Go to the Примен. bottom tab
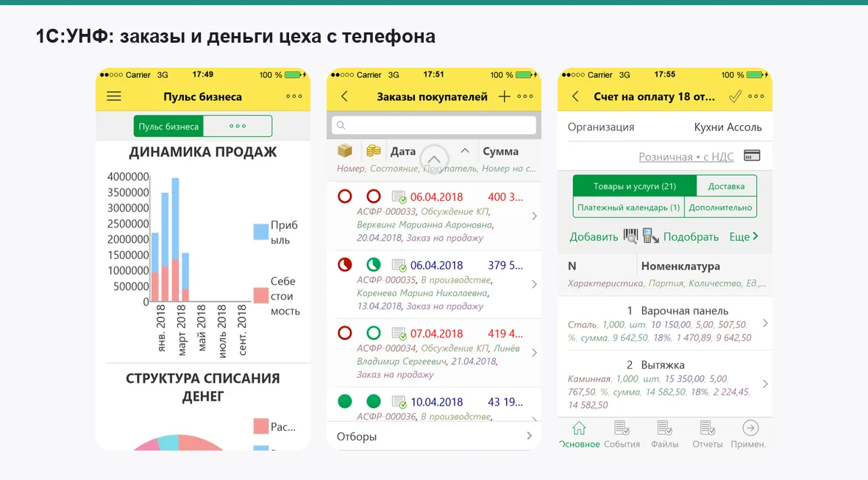The image size is (868, 480). click(x=749, y=435)
